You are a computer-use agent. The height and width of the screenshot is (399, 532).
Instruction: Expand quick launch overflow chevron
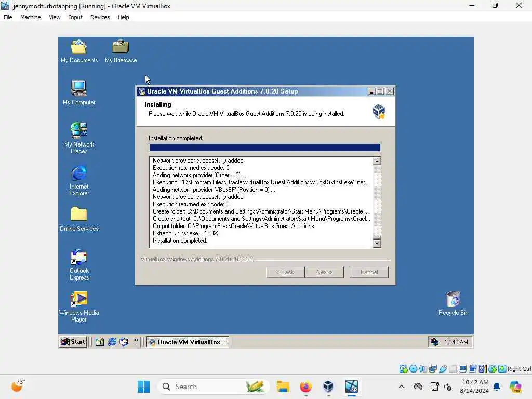136,340
